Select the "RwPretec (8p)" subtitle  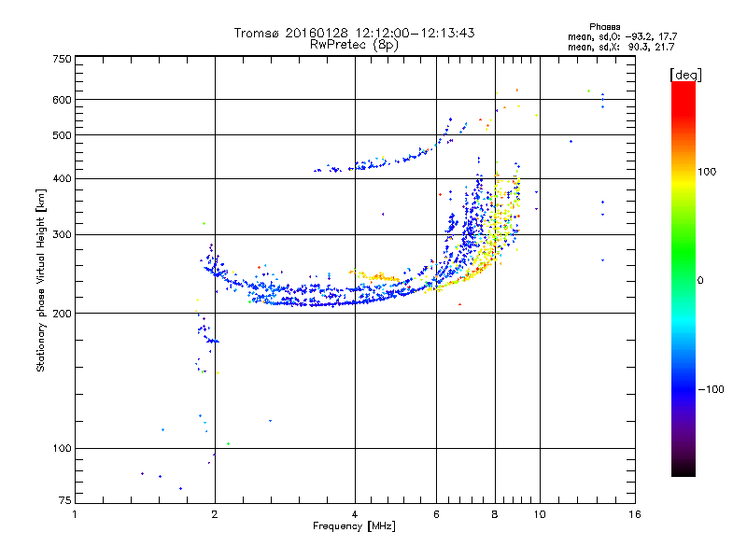coord(354,45)
